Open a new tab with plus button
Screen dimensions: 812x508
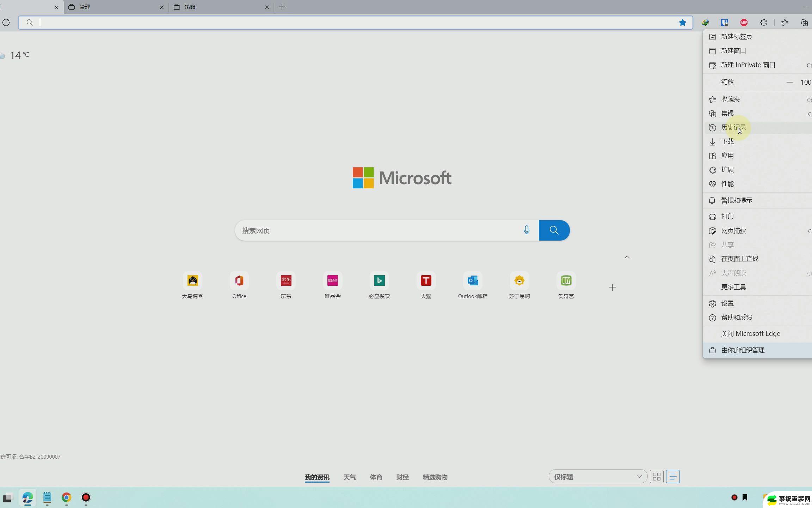[282, 7]
